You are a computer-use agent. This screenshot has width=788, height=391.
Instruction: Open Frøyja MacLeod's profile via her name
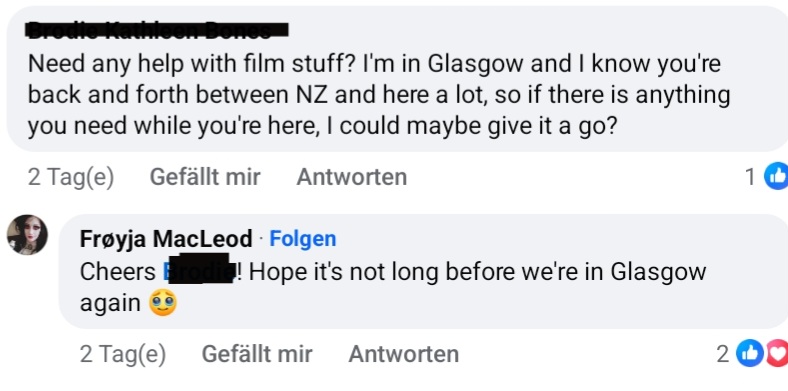pyautogui.click(x=166, y=239)
